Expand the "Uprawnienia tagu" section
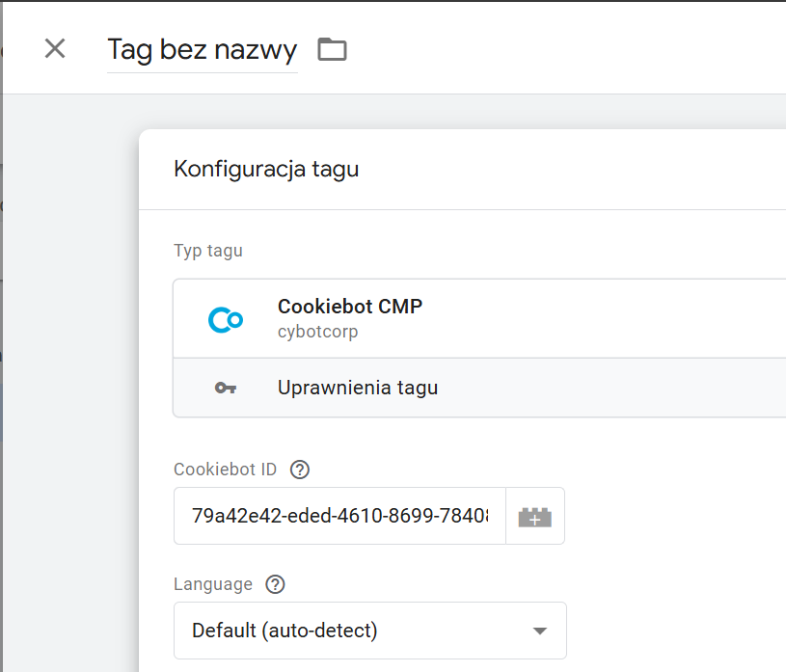The image size is (786, 672). click(479, 388)
